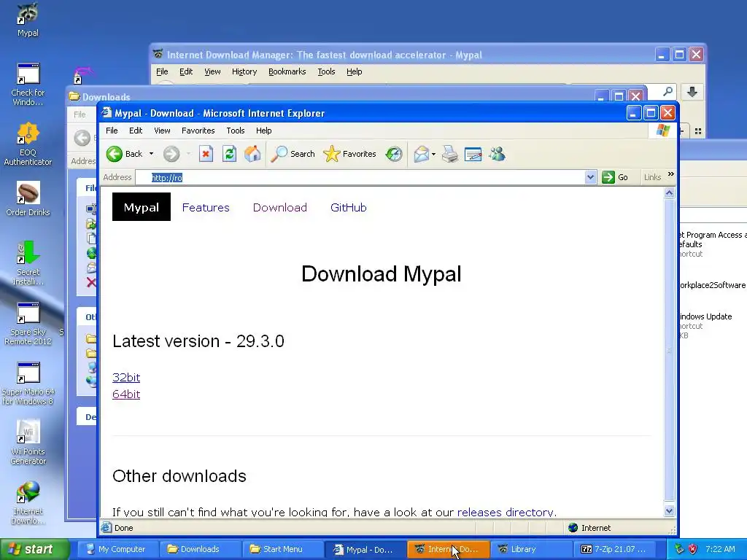
Task: Click the Mypal logo link on page
Action: pyautogui.click(x=142, y=207)
